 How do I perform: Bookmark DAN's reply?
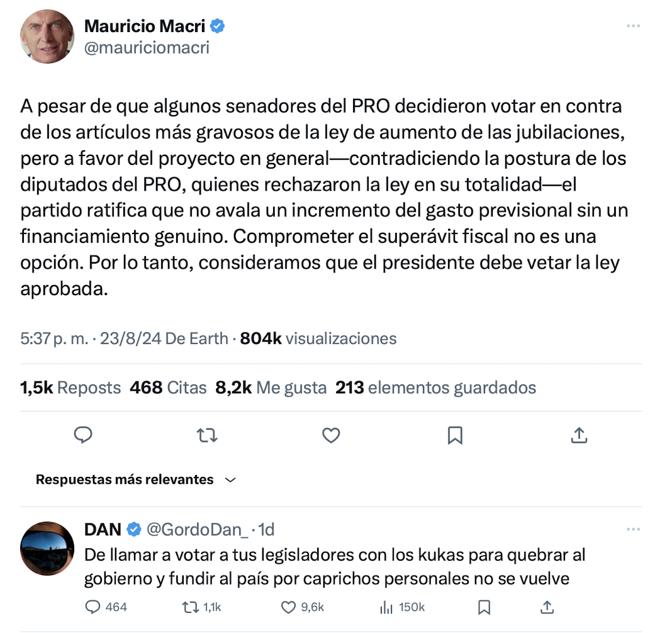(484, 607)
